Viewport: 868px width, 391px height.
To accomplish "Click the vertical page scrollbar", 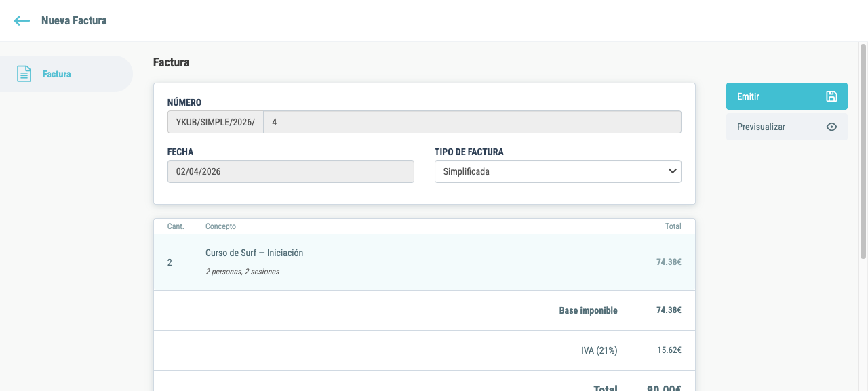I will [863, 151].
